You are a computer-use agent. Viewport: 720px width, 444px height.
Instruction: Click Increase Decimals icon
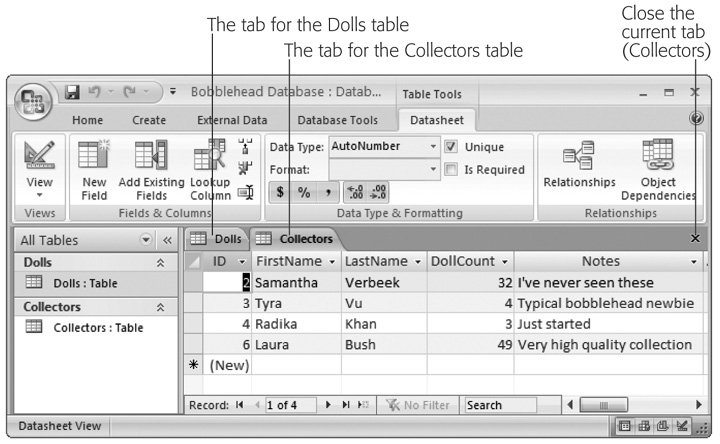click(355, 192)
